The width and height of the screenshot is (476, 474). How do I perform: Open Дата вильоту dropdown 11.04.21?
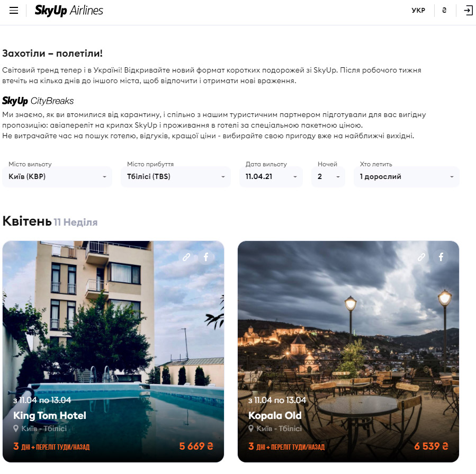(271, 176)
